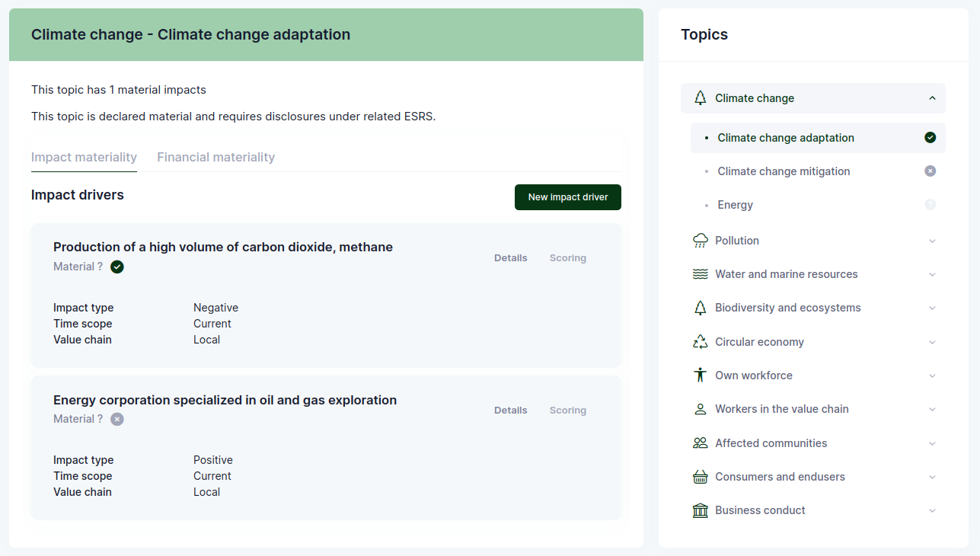This screenshot has width=980, height=556.
Task: Click the Biodiversity and ecosystems tree icon
Action: point(700,308)
